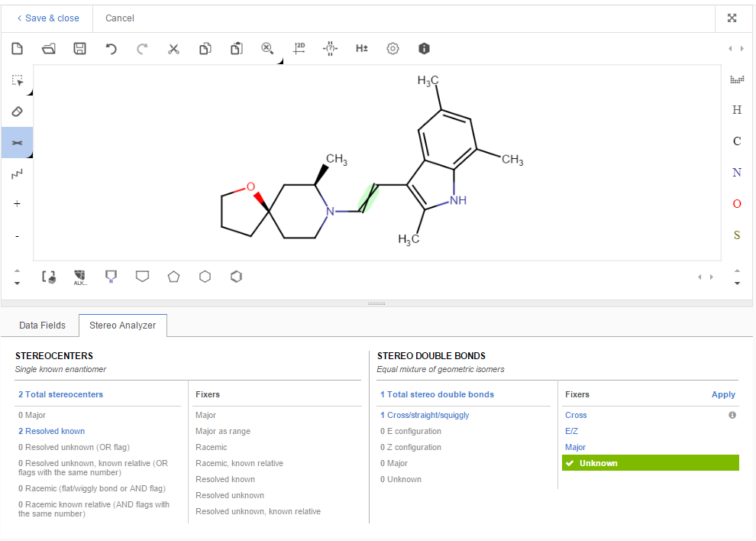Viewport: 756px width, 541px height.
Task: Expand the zoom tool submenu
Action: 279,60
